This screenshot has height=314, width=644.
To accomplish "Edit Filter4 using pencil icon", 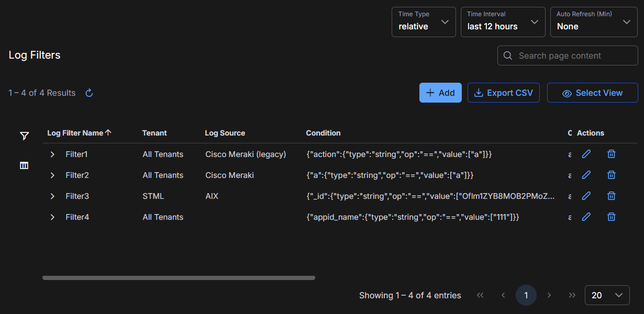I will 586,217.
